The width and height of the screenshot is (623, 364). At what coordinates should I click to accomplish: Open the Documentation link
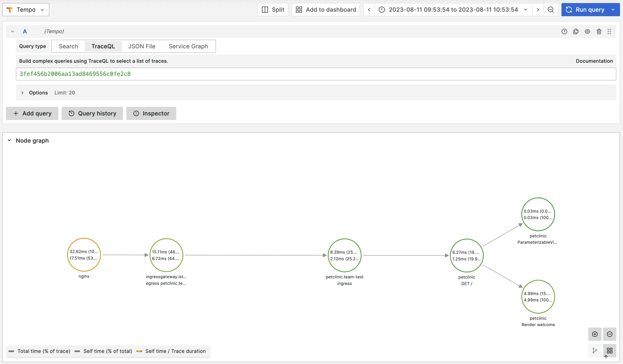(x=594, y=61)
